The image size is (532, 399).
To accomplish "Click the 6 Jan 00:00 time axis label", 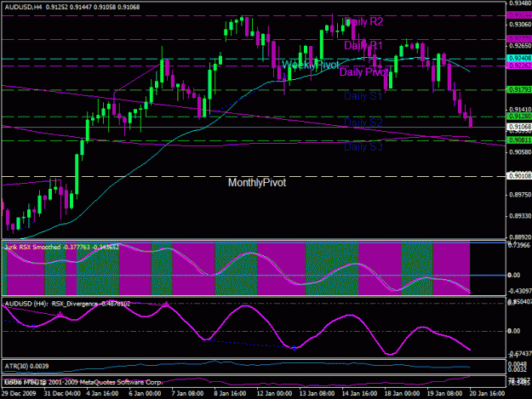I will coord(145,394).
